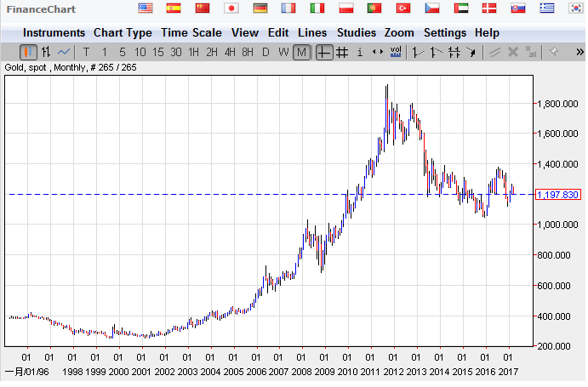Open the Studies menu
Image resolution: width=588 pixels, height=387 pixels.
357,33
